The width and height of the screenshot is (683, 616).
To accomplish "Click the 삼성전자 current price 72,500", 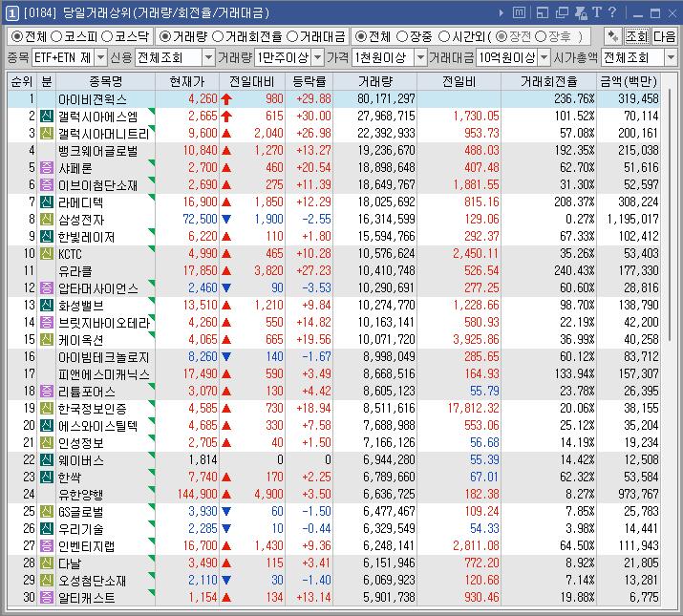I will [200, 219].
